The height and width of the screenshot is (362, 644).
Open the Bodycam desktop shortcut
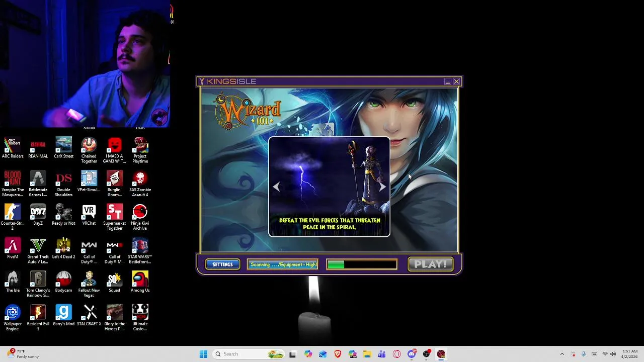tap(63, 282)
